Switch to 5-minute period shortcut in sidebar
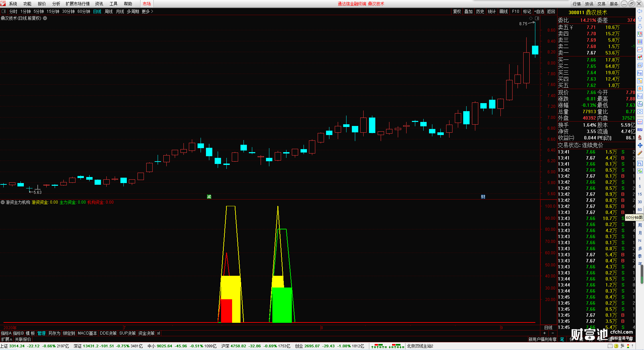 [640, 186]
